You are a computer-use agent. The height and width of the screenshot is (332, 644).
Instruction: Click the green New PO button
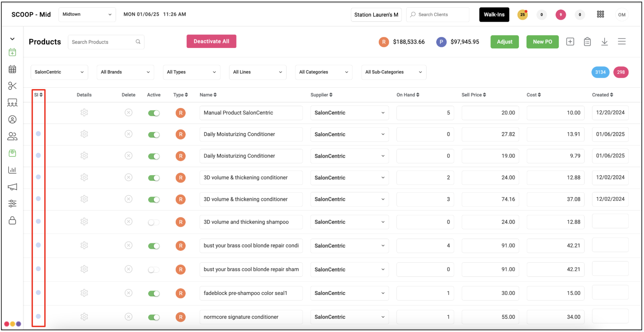tap(542, 42)
